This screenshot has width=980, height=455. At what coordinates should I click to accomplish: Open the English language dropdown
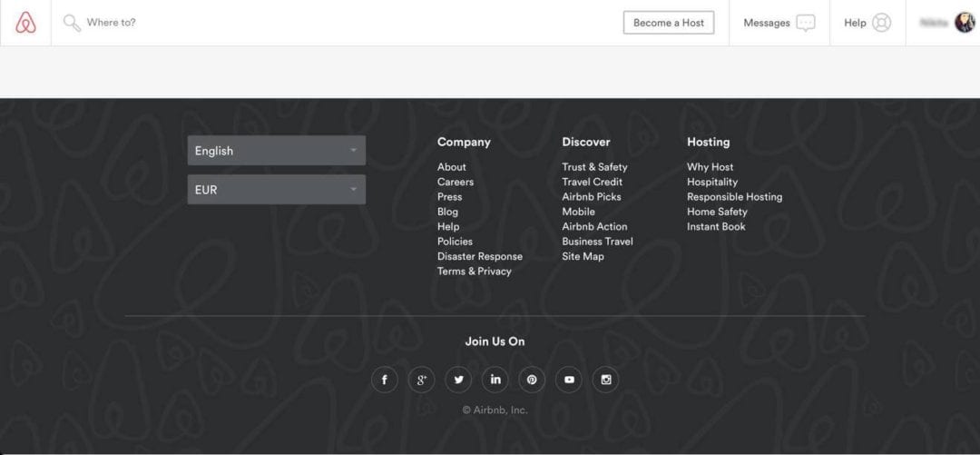pos(276,151)
